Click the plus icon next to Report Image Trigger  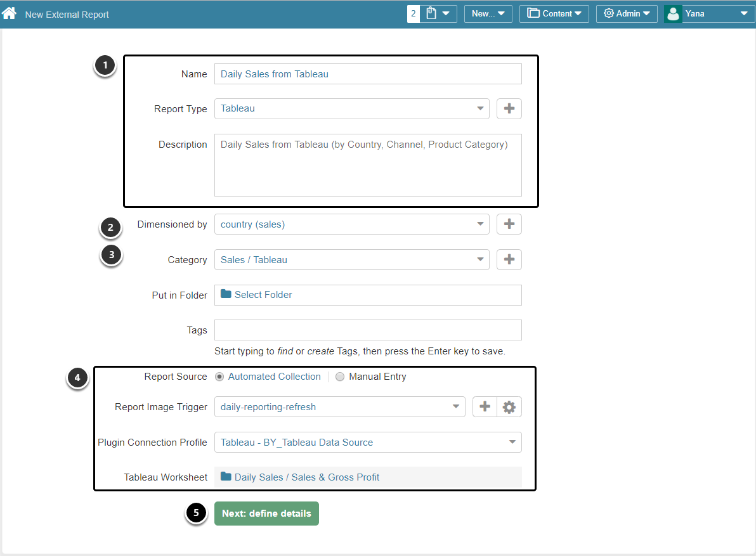[485, 406]
